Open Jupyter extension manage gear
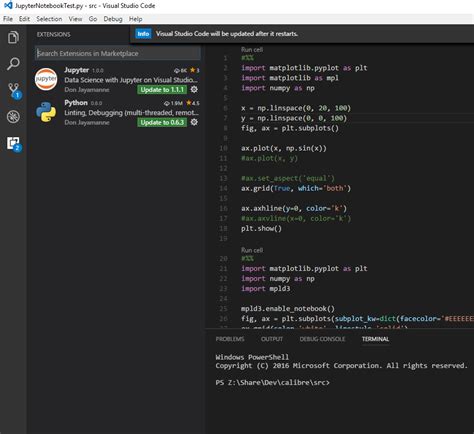474x434 pixels. point(194,89)
